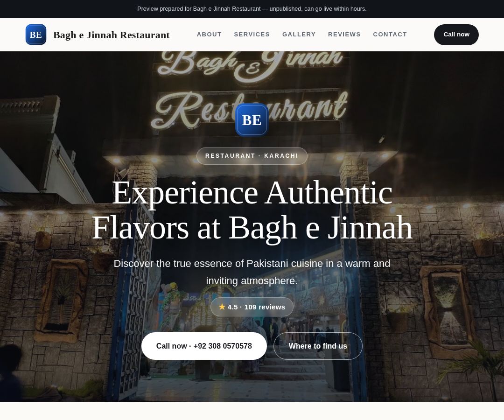
Task: Click the Pakistani cuisine tagline text
Action: coord(252,272)
